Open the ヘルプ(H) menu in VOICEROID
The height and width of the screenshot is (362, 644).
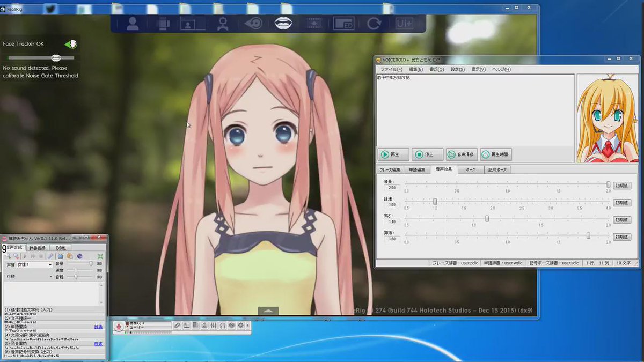point(501,69)
